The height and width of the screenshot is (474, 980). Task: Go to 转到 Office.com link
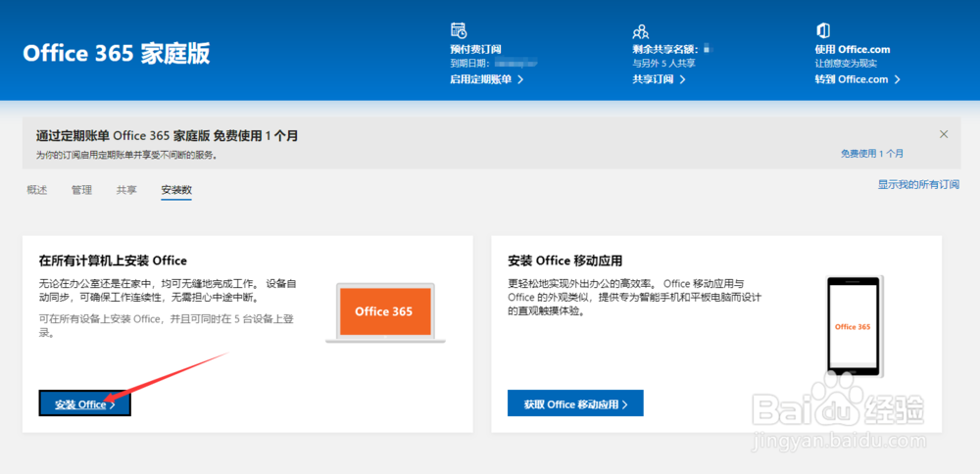coord(857,79)
